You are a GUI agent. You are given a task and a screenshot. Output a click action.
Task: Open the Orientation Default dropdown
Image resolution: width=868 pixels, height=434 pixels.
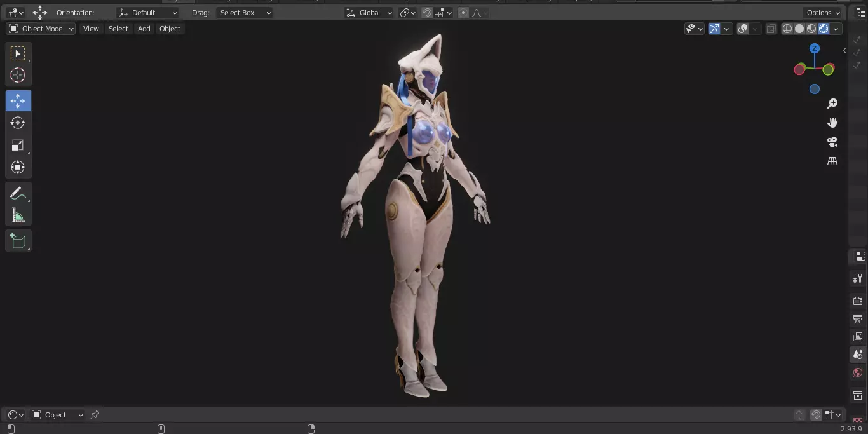(x=147, y=13)
